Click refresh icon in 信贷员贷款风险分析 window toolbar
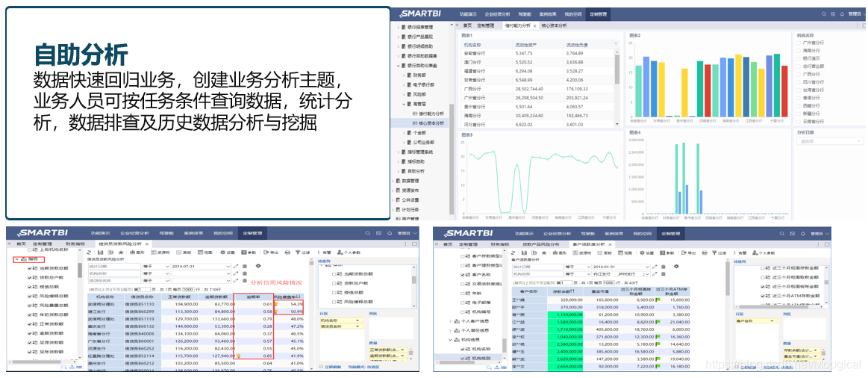 point(89,252)
